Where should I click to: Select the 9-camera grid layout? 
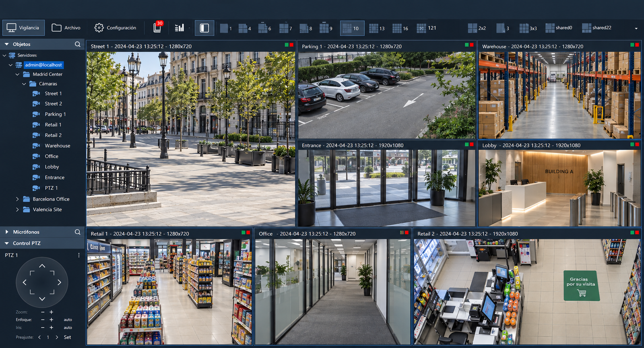coord(326,28)
